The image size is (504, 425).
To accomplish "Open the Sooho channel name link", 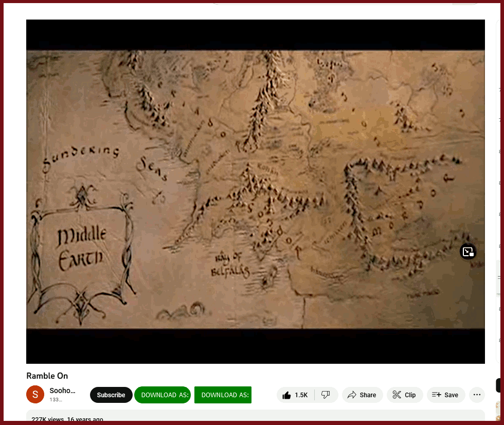I will point(62,391).
